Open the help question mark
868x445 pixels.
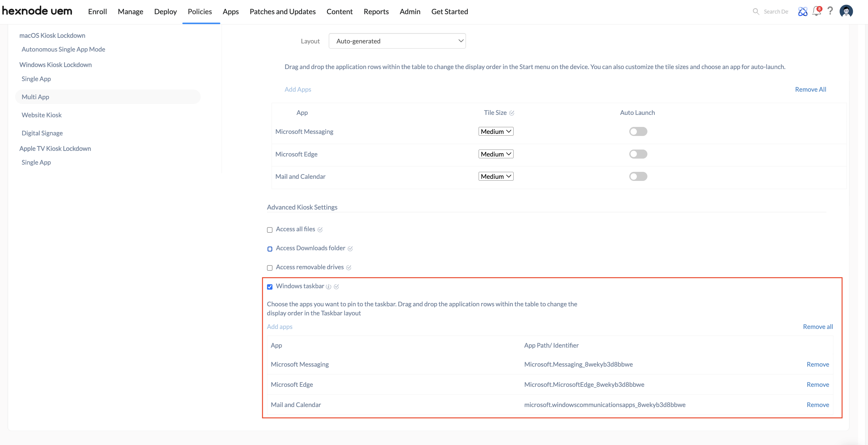click(x=830, y=11)
